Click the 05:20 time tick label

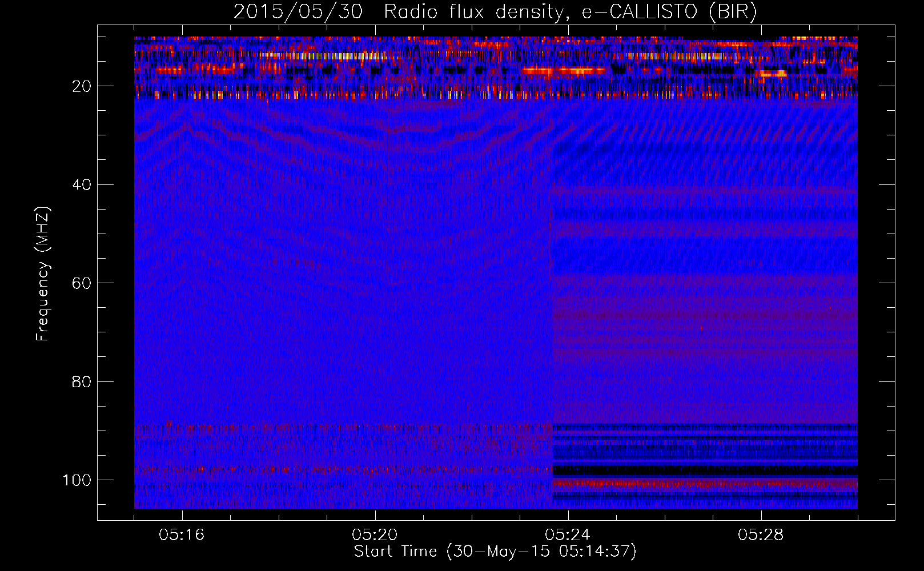(x=375, y=535)
